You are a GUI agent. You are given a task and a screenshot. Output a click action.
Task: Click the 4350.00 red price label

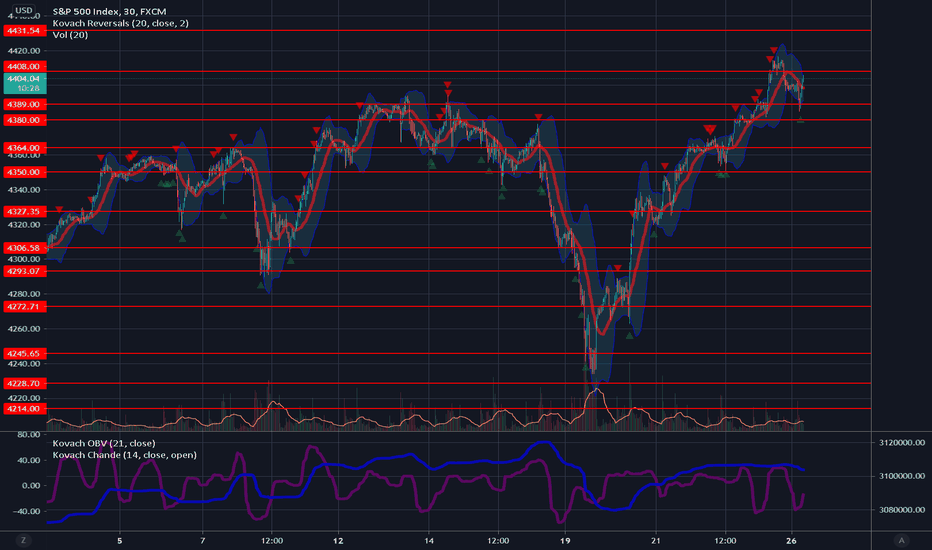[24, 172]
